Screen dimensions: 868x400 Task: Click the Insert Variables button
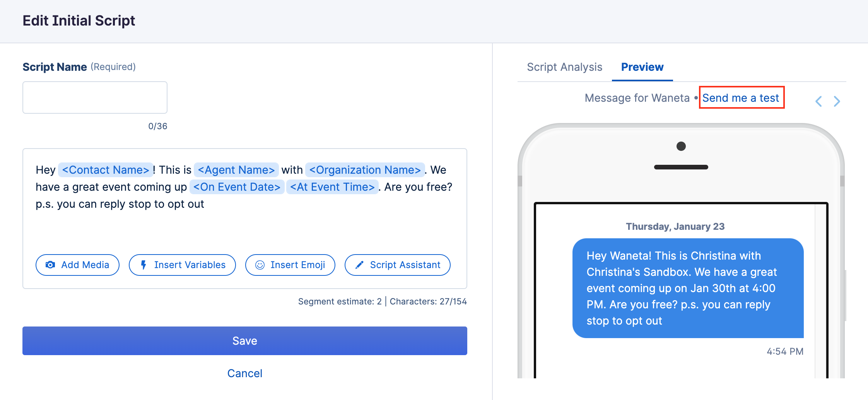pyautogui.click(x=182, y=265)
